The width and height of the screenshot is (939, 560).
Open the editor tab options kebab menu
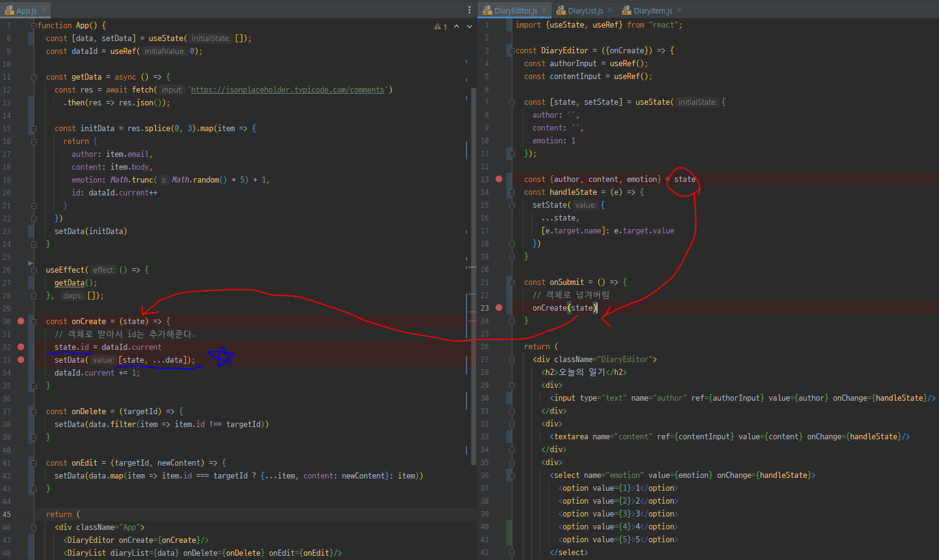point(469,10)
